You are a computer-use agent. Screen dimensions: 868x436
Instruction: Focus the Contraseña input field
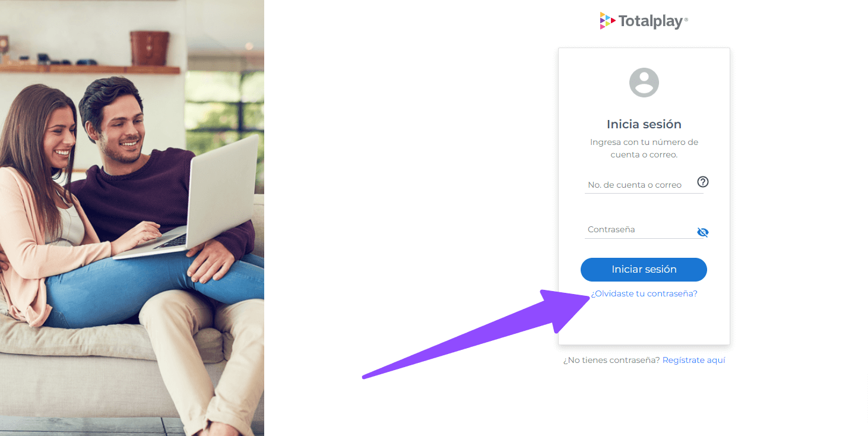tap(640, 230)
